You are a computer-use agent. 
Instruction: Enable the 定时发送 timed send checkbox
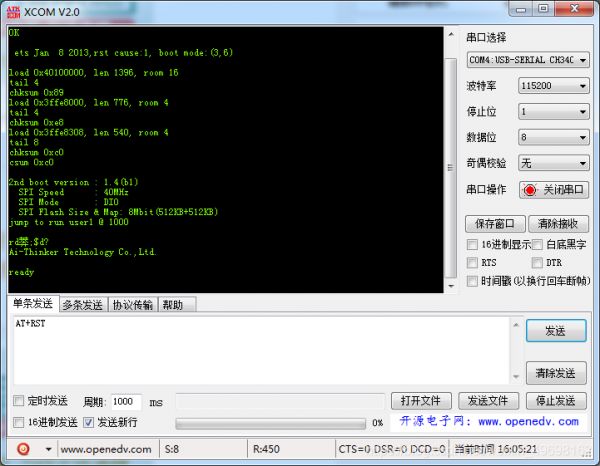[x=19, y=401]
